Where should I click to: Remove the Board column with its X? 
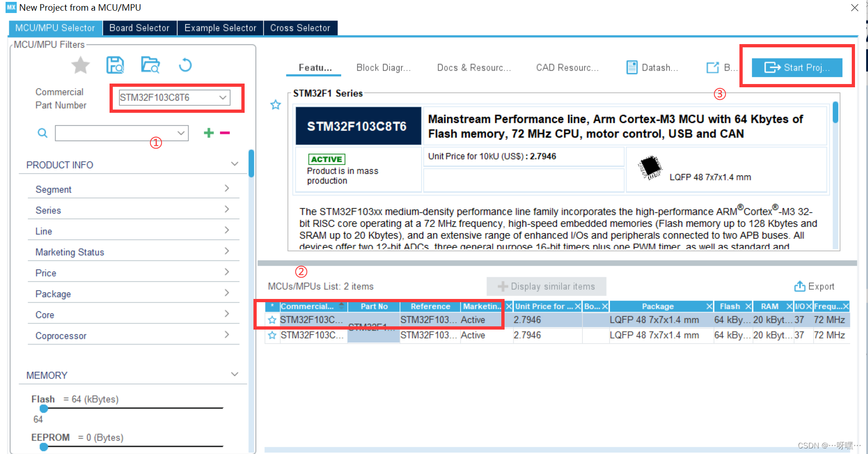point(605,306)
